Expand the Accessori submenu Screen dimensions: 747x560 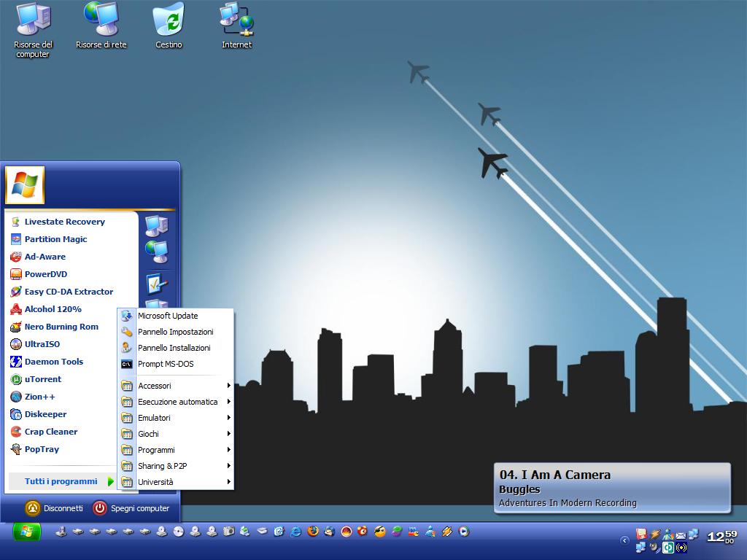[176, 386]
